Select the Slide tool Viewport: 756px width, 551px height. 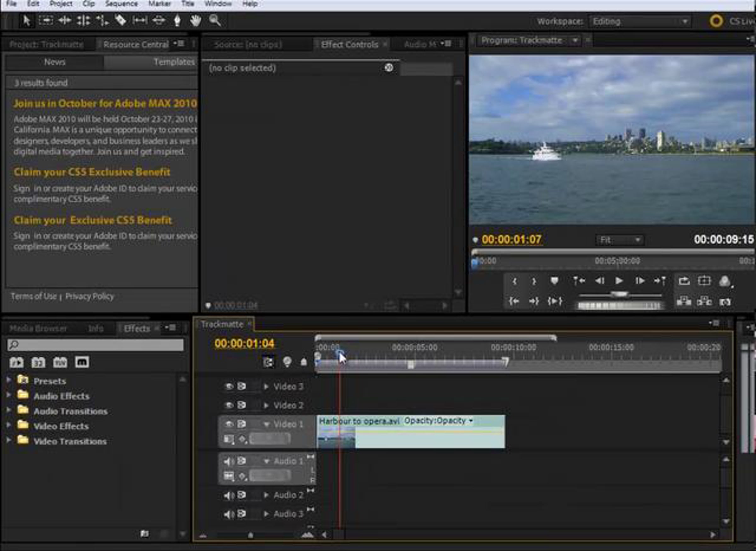159,21
